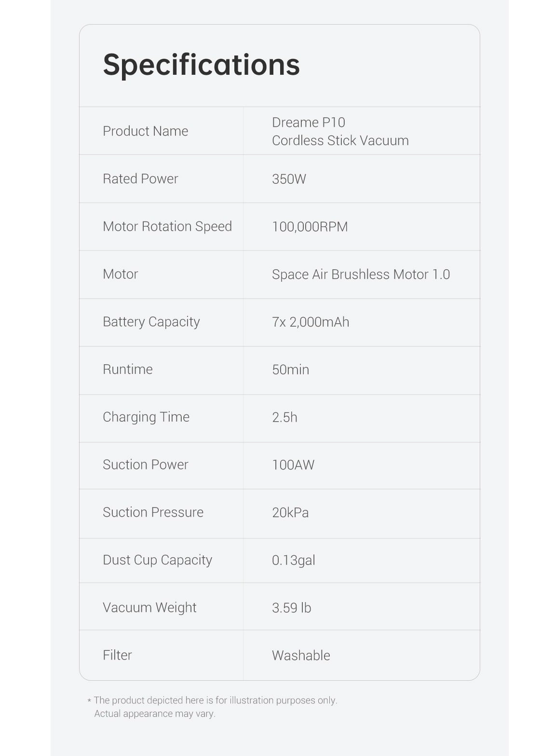Select the Suction Pressure label
Viewport: 554px width, 756px height.
153,512
